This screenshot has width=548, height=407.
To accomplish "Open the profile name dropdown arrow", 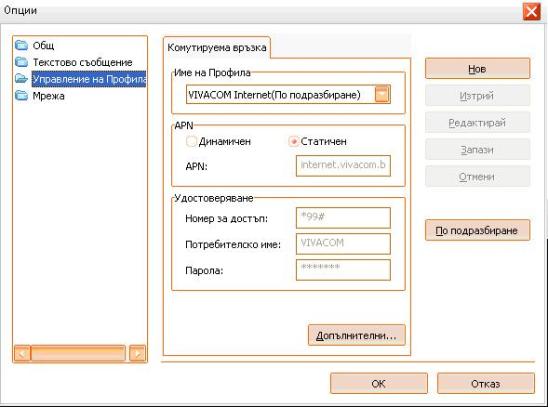I will [382, 94].
